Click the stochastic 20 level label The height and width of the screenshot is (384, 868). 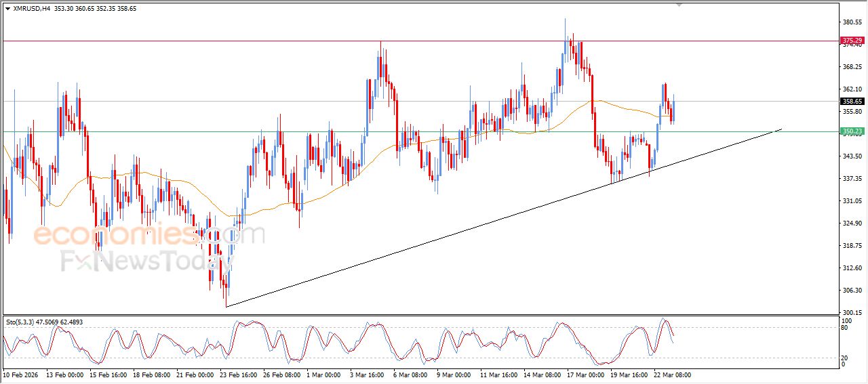[x=845, y=358]
